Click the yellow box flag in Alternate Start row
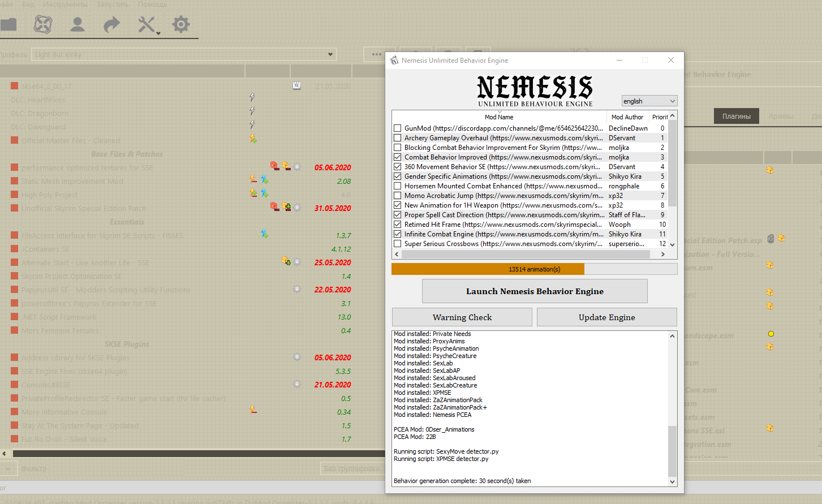822x504 pixels. 286,261
